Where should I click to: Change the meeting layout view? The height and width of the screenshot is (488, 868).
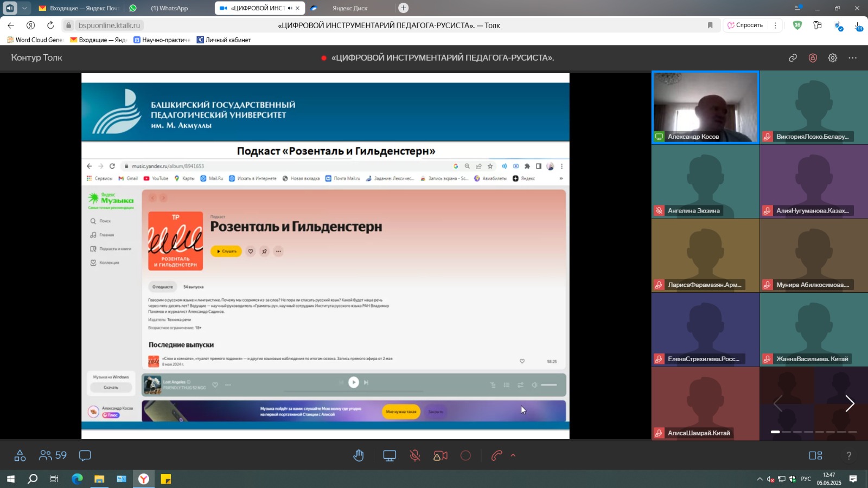click(x=815, y=455)
